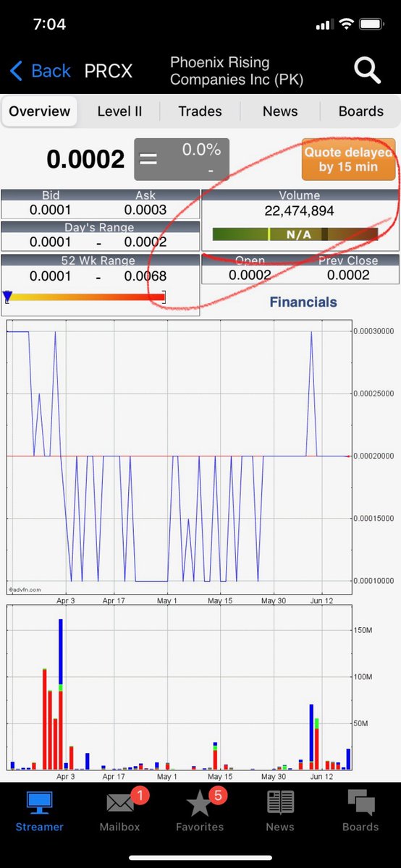Tap the large last price 0.0002
The image size is (401, 868).
click(x=86, y=159)
